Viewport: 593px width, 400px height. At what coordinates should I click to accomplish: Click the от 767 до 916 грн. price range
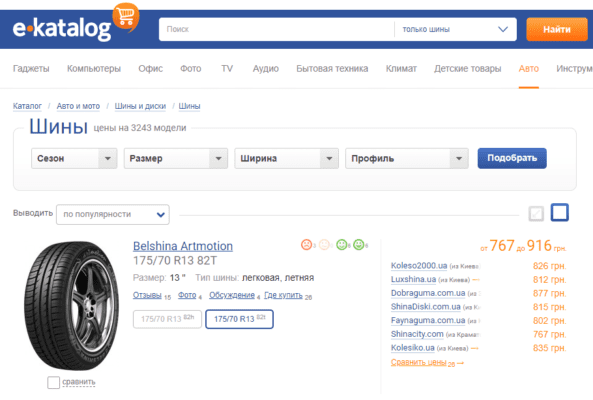click(x=523, y=246)
